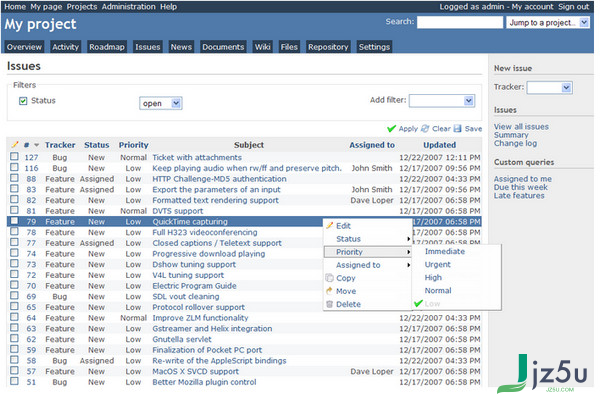600x394 pixels.
Task: Switch to the Repository tab
Action: [328, 47]
